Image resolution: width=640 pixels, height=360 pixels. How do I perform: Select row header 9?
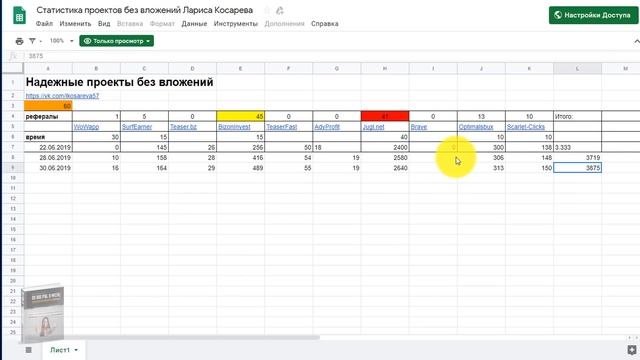tap(13, 168)
